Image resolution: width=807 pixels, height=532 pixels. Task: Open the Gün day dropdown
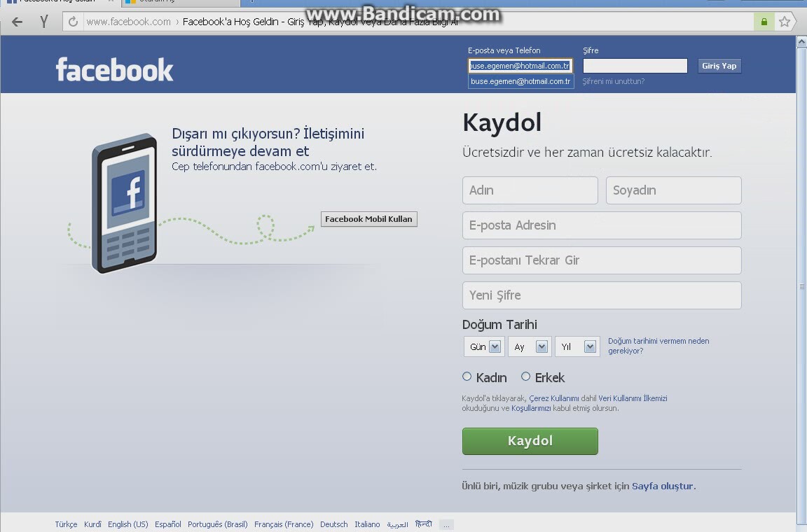tap(484, 346)
